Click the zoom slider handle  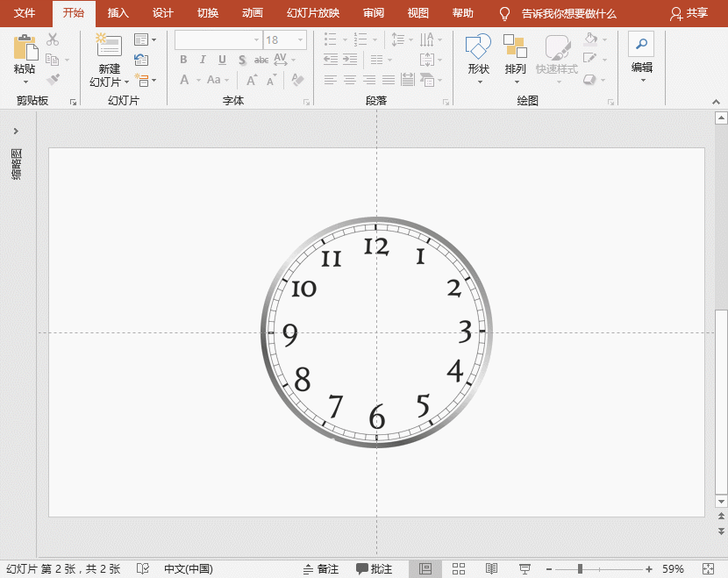click(x=580, y=568)
